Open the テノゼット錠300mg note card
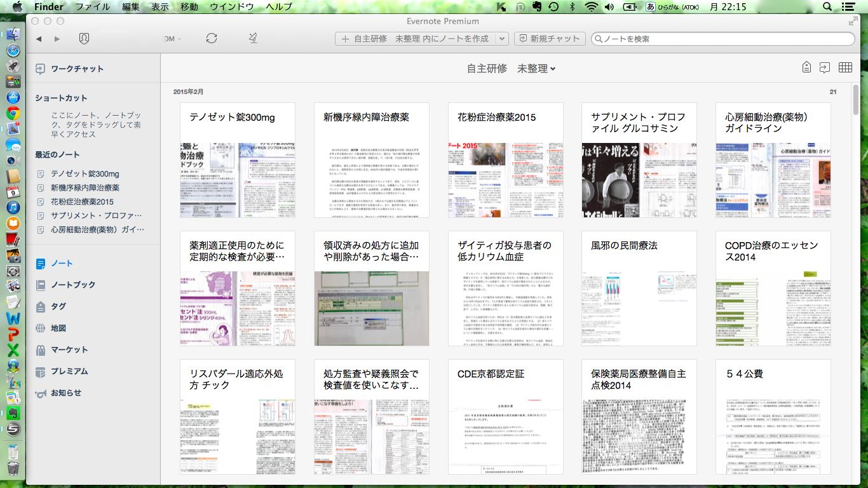This screenshot has height=488, width=868. coord(238,160)
